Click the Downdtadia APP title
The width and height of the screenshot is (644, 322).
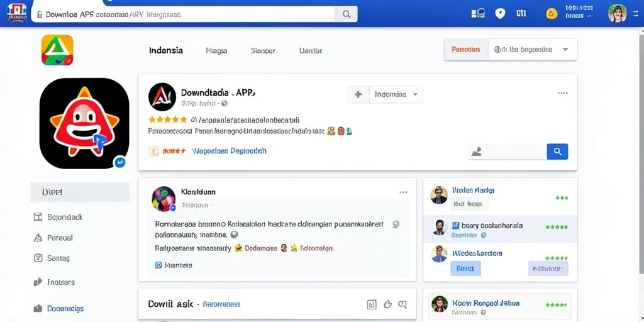click(218, 92)
